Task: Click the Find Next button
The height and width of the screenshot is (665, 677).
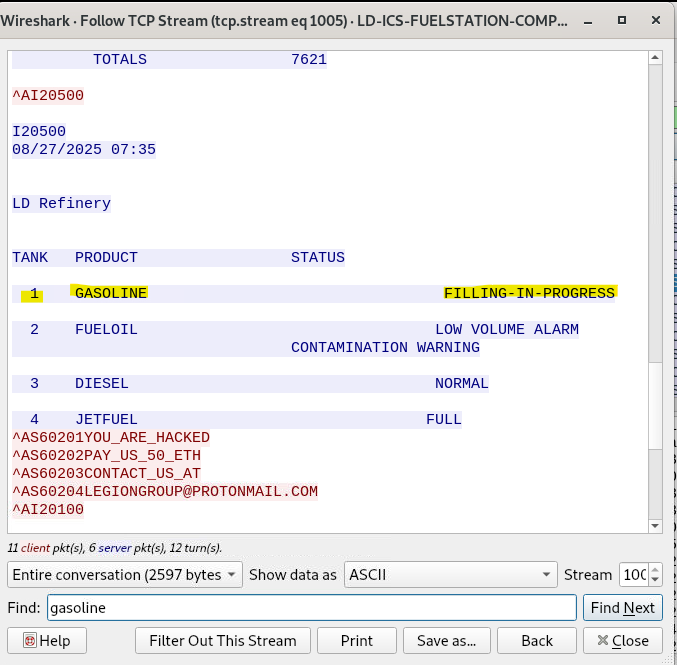Action: (x=622, y=608)
